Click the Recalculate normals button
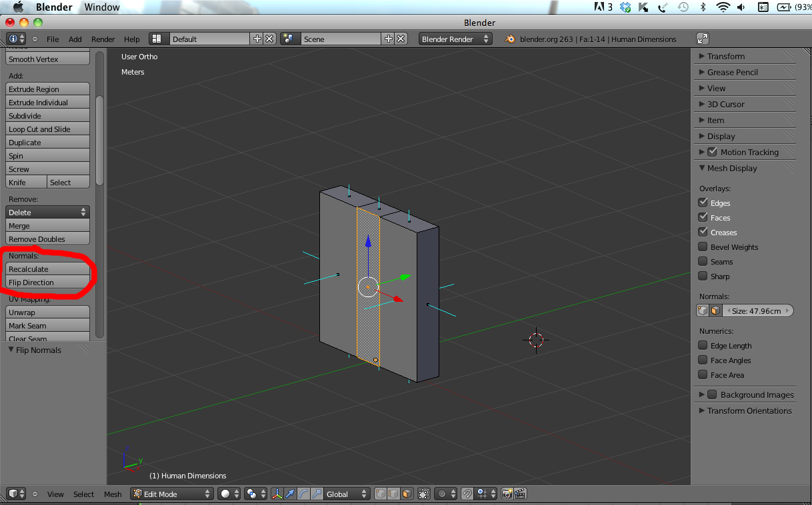Image resolution: width=812 pixels, height=505 pixels. tap(47, 268)
